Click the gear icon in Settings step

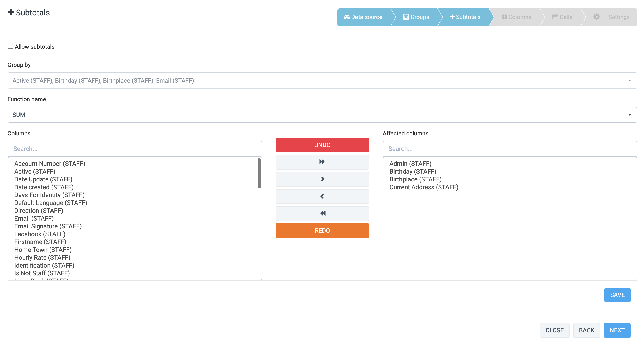tap(596, 17)
